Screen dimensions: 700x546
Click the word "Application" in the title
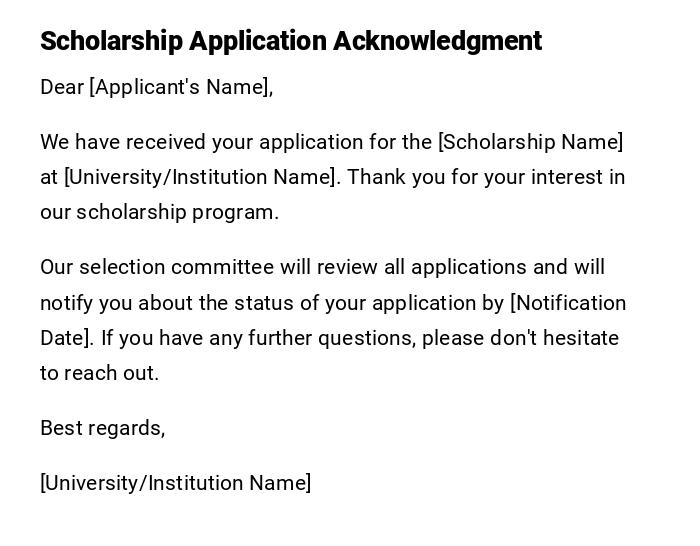(257, 41)
